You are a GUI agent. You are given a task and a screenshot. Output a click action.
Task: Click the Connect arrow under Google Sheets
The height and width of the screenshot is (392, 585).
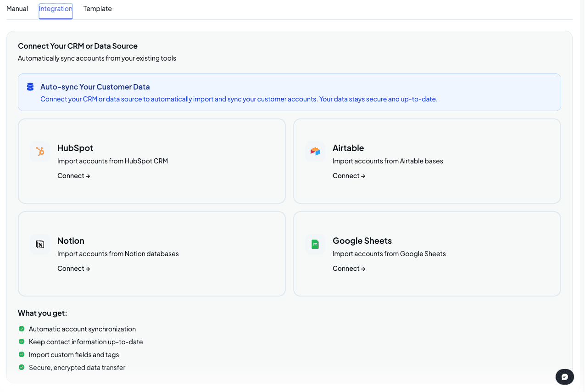tap(349, 268)
